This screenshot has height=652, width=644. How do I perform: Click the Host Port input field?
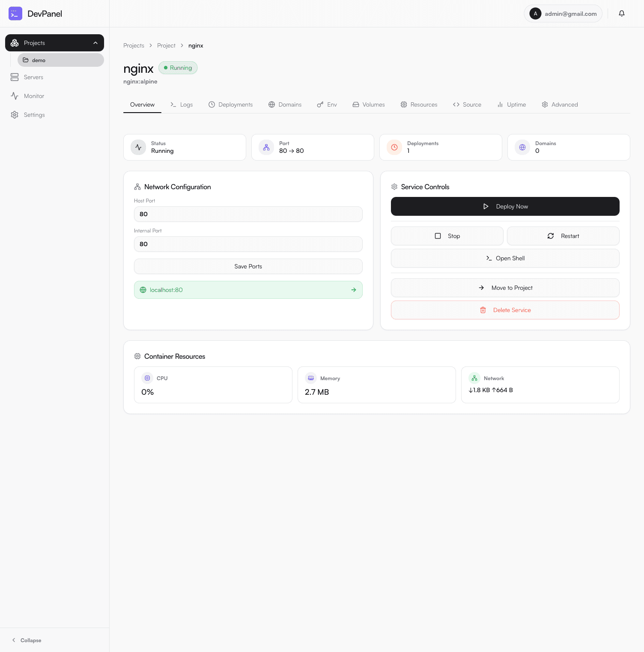click(248, 214)
